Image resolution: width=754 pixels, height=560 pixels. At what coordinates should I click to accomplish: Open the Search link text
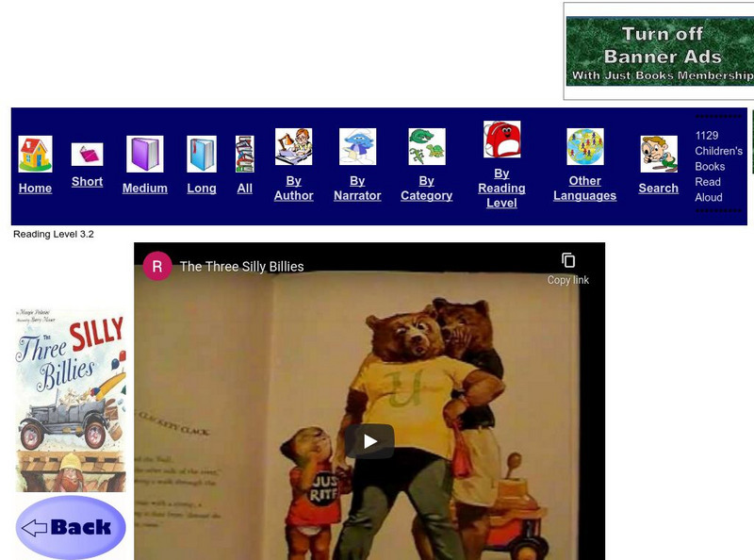pos(658,189)
